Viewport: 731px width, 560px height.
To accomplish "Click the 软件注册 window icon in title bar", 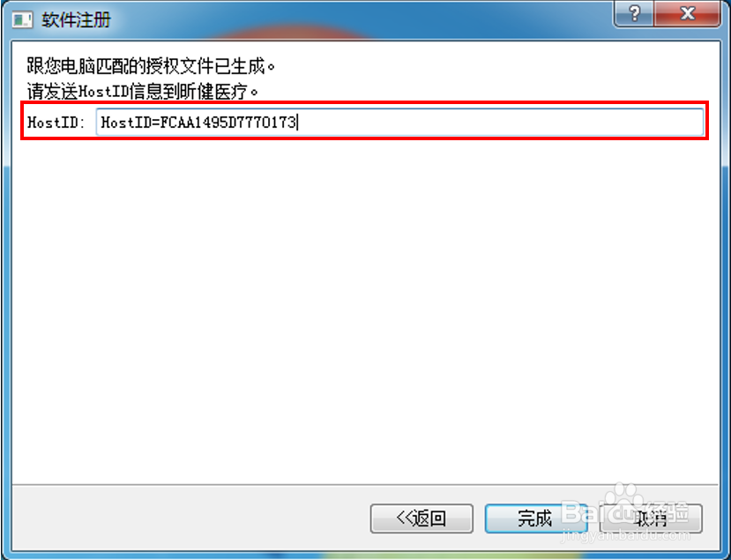I will point(22,20).
